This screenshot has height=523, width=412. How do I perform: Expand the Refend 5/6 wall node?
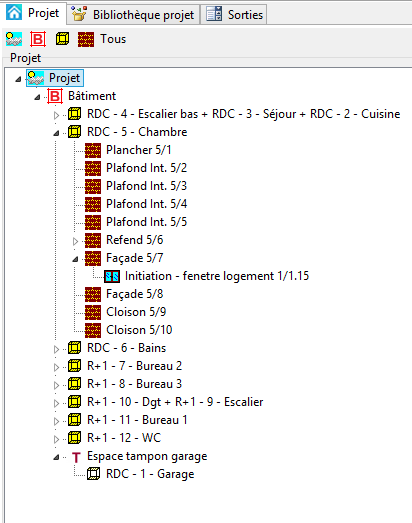[x=75, y=241]
